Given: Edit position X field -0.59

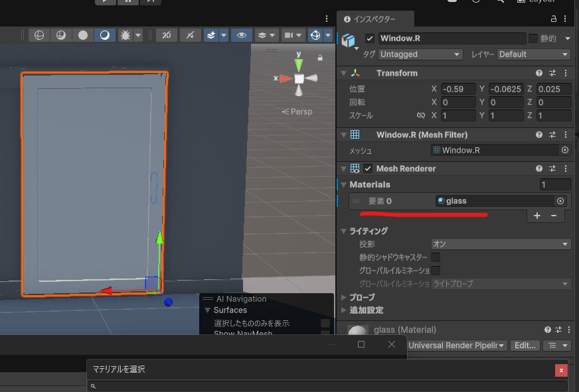Looking at the screenshot, I should tap(458, 89).
